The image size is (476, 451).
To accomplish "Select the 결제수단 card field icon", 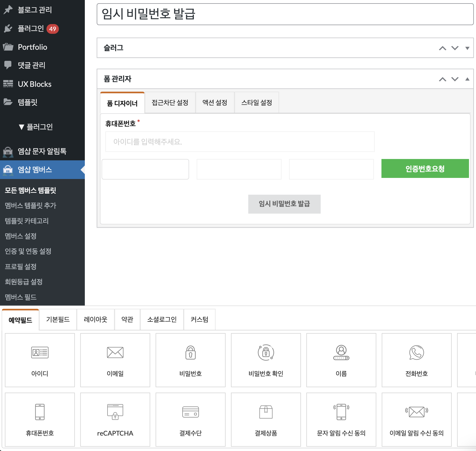I will [x=190, y=412].
